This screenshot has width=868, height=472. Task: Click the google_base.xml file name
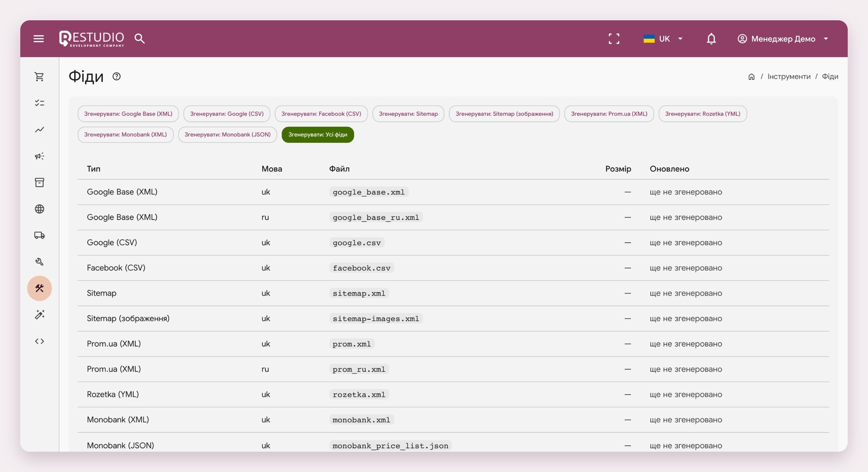pos(369,192)
